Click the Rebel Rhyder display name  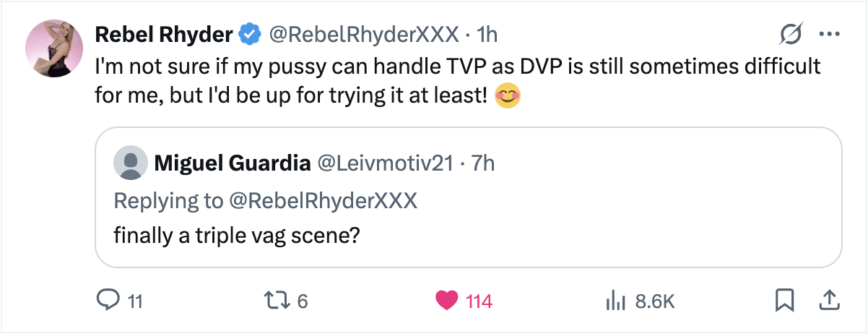(165, 34)
